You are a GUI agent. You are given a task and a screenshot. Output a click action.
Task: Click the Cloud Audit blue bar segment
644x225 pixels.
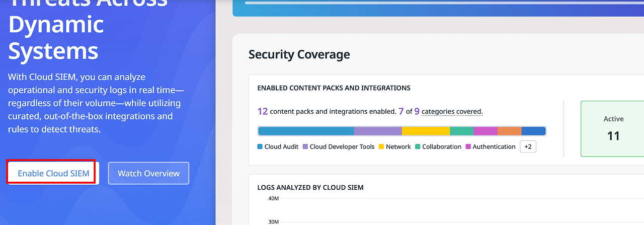pyautogui.click(x=306, y=131)
